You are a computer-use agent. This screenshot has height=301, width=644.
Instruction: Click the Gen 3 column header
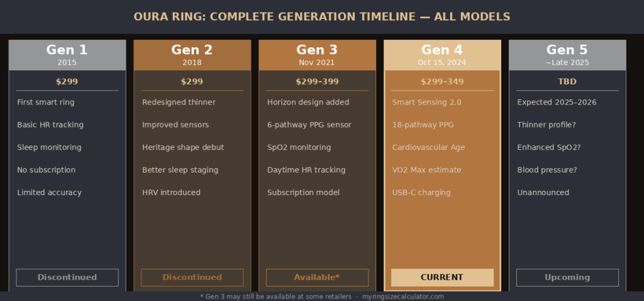coord(317,55)
